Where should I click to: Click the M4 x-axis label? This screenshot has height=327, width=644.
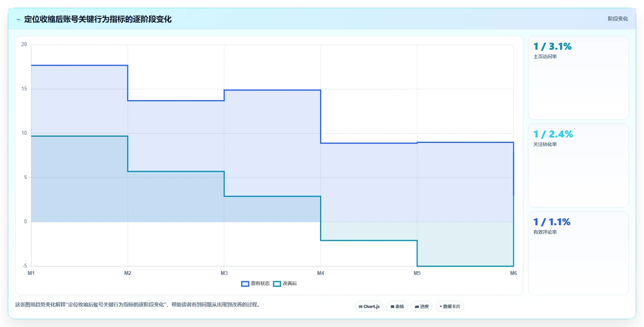point(320,273)
